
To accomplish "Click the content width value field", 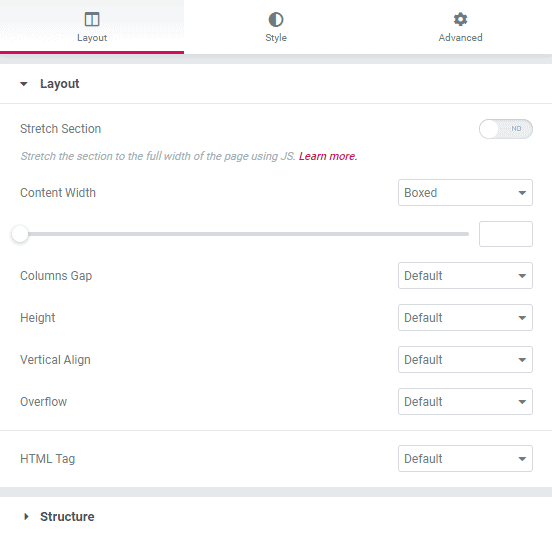I will (x=506, y=234).
